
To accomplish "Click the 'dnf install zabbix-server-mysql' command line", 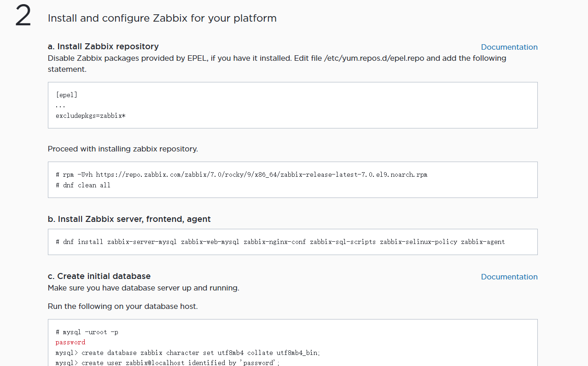I will pos(280,242).
